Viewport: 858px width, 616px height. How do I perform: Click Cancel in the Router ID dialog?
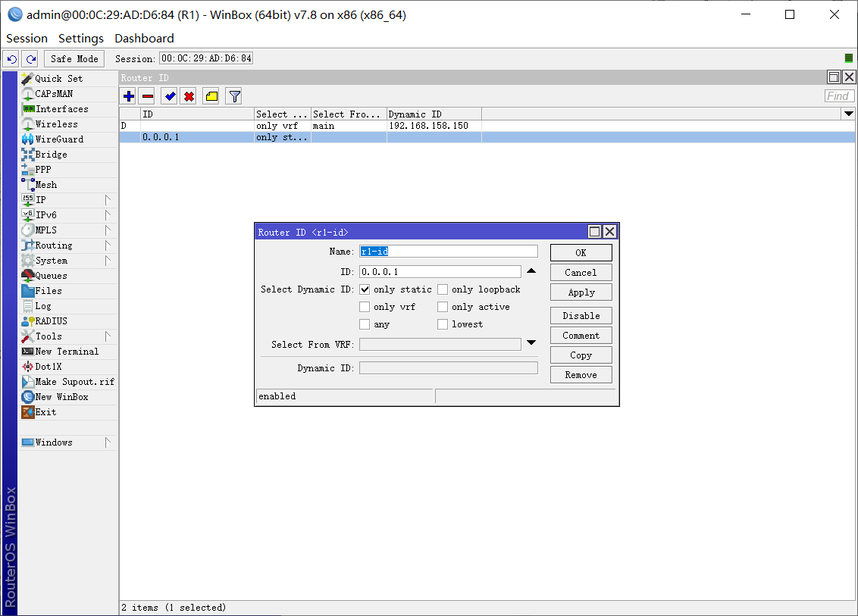[x=581, y=273]
